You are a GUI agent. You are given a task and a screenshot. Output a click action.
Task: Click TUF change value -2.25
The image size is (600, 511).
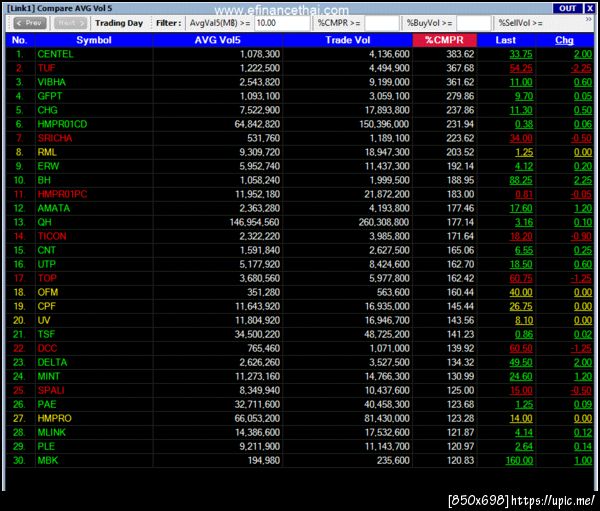pos(581,68)
